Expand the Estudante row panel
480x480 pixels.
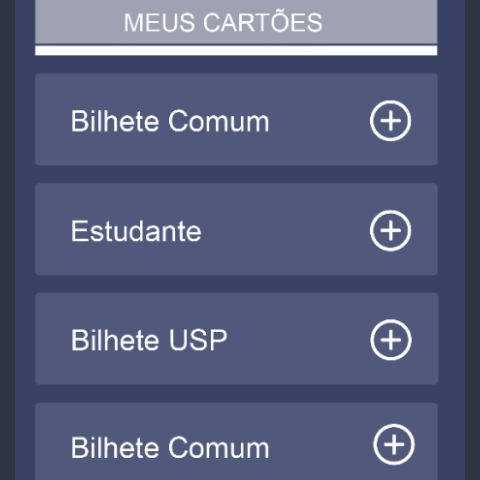236,229
